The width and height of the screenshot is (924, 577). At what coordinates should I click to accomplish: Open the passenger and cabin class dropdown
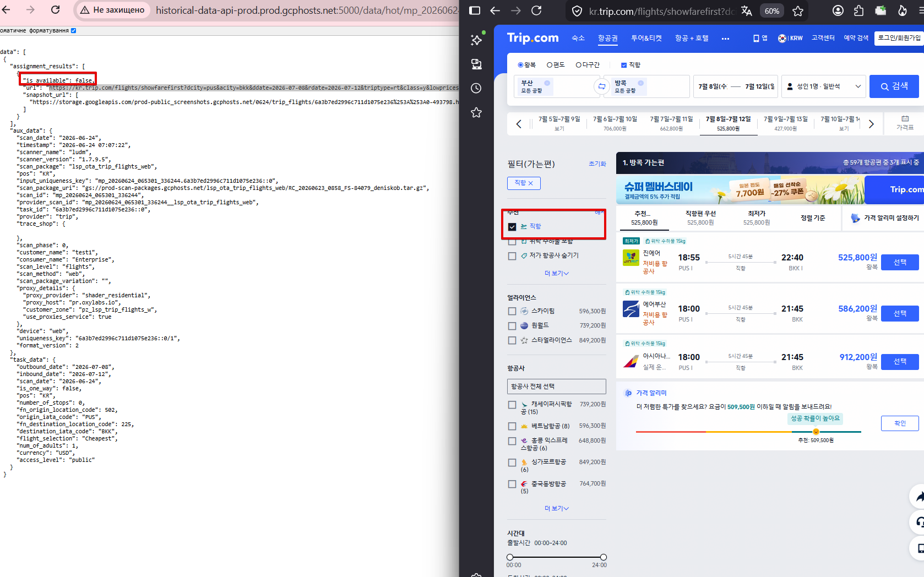[824, 86]
